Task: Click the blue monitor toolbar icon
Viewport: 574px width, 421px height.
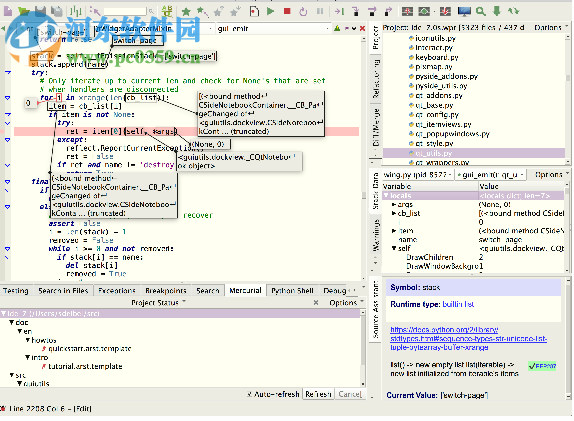Action: (464, 12)
